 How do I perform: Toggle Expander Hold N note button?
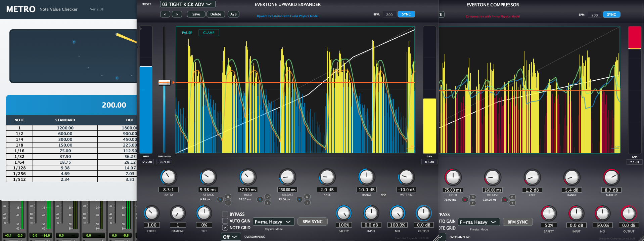[x=260, y=199]
